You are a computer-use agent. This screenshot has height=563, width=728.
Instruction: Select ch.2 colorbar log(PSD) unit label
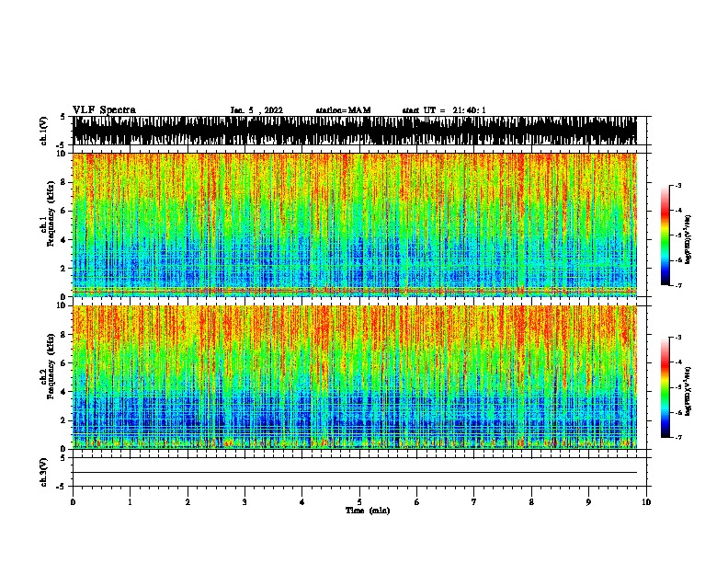click(x=688, y=391)
